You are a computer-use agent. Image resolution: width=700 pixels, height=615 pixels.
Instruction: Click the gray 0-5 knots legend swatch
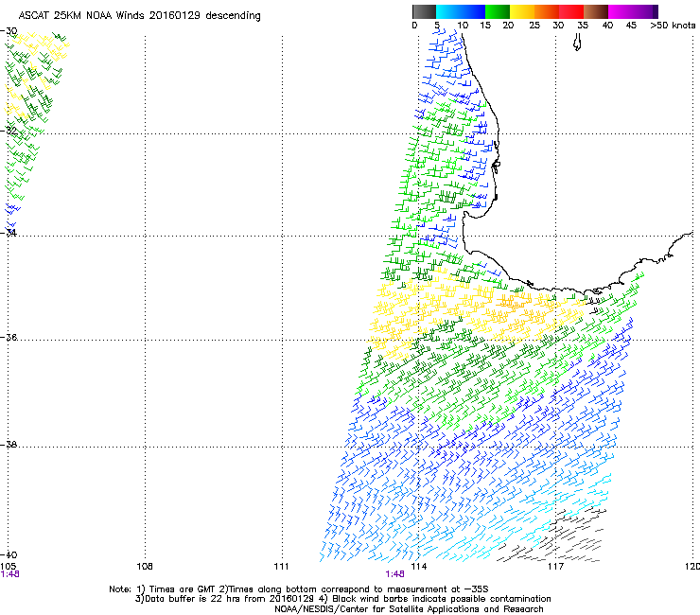coord(424,11)
